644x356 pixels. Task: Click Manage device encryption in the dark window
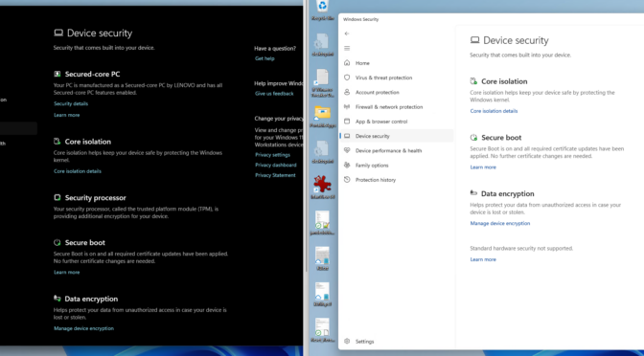tap(83, 328)
